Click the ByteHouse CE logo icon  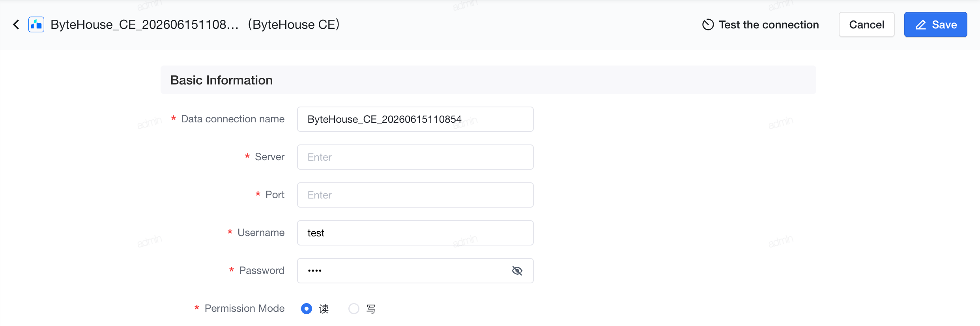tap(36, 24)
